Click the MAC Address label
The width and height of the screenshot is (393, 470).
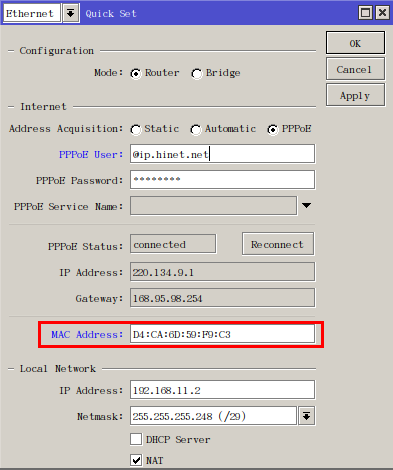pyautogui.click(x=87, y=334)
